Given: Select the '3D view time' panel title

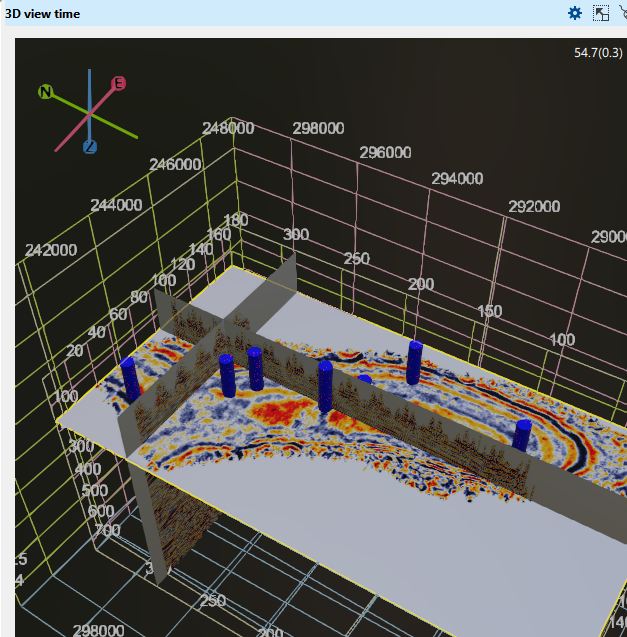Looking at the screenshot, I should click(x=42, y=14).
